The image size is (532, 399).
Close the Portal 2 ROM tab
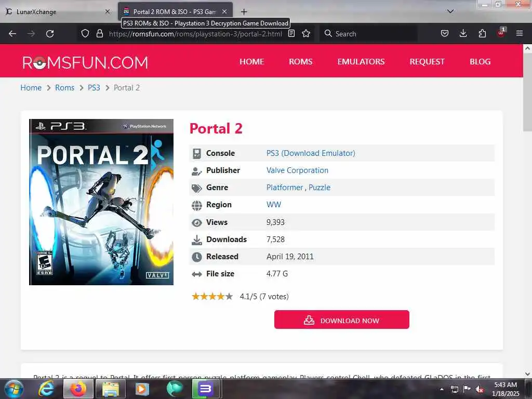point(224,11)
